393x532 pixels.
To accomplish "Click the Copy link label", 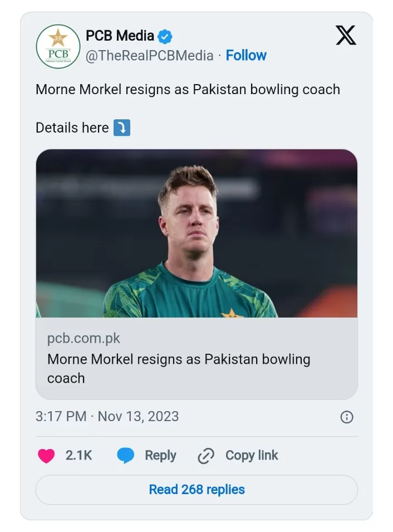I will pos(252,456).
